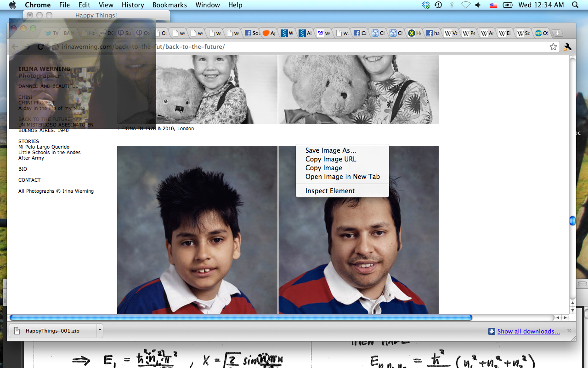Click the volume speaker icon
The image size is (588, 368).
(478, 5)
